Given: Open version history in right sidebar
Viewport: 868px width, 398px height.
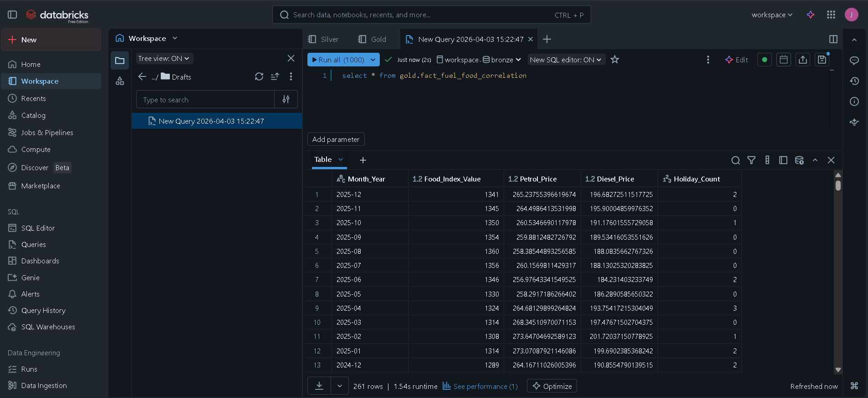Looking at the screenshot, I should [x=854, y=81].
